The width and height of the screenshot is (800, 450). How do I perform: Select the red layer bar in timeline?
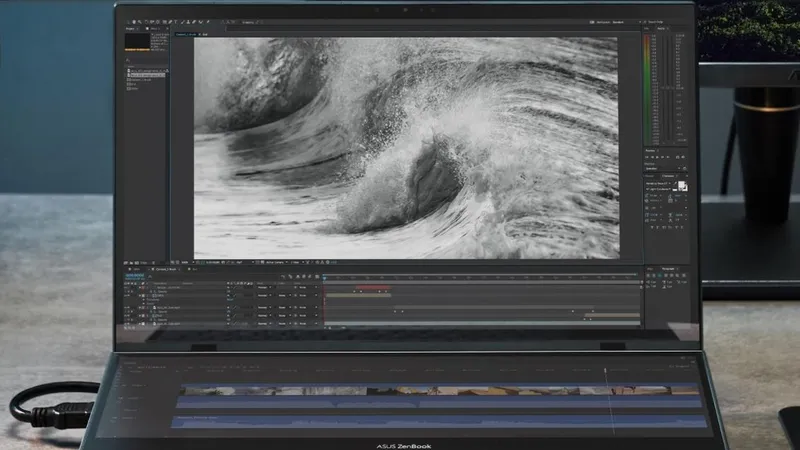(372, 287)
